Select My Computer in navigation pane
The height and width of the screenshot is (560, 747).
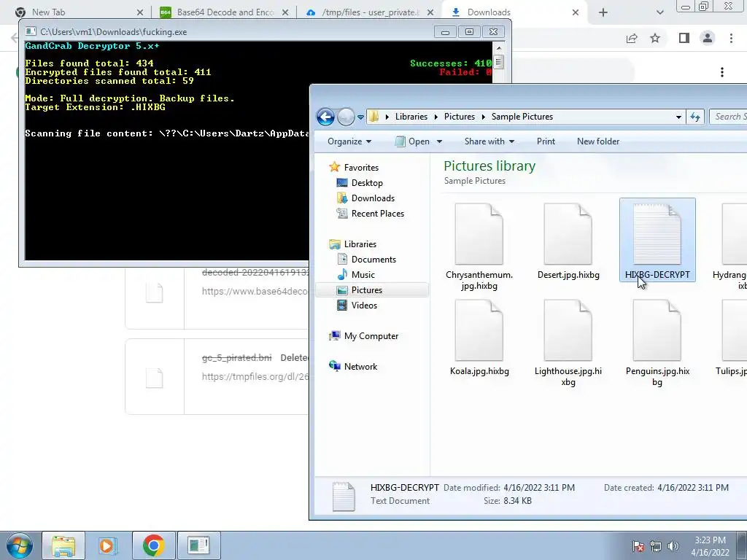tap(363, 336)
